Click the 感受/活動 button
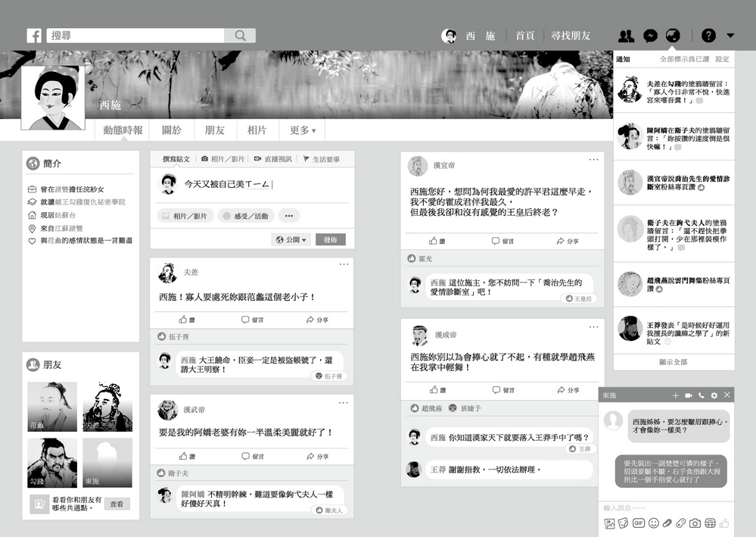 246,216
